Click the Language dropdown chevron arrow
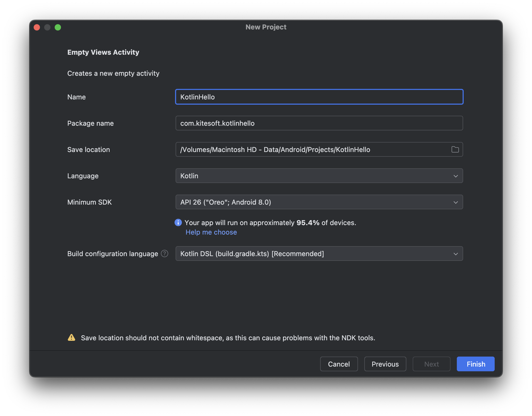The height and width of the screenshot is (416, 532). point(456,176)
